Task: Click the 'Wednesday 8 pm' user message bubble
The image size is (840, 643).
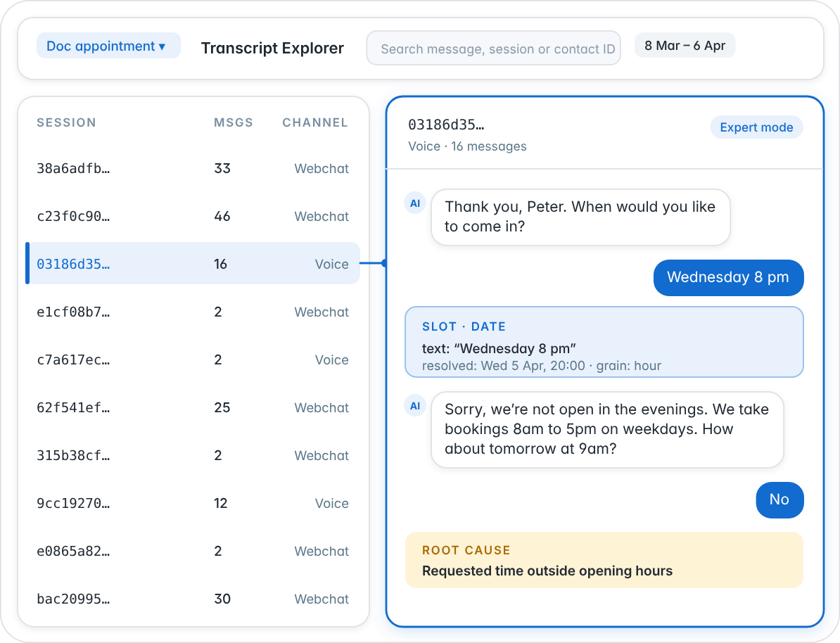Action: click(x=728, y=278)
